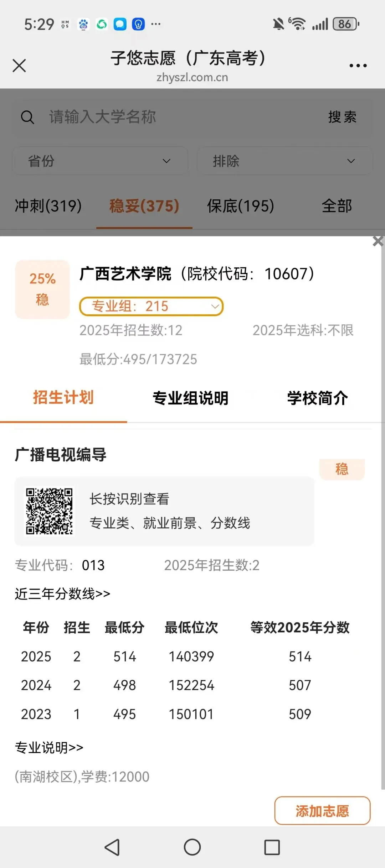Tap the 稳 tag beside 广播电视编导
385x868 pixels.
click(342, 469)
